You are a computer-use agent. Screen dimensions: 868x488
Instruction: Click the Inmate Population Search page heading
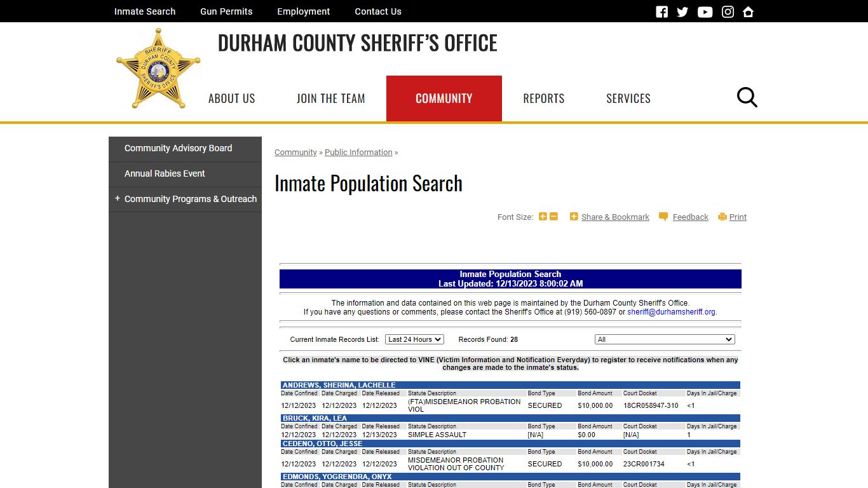369,184
